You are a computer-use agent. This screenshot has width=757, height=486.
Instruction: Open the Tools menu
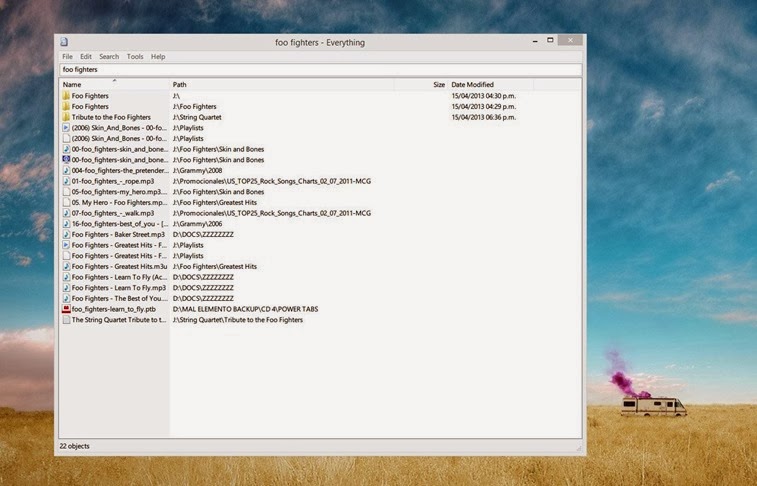[x=135, y=56]
